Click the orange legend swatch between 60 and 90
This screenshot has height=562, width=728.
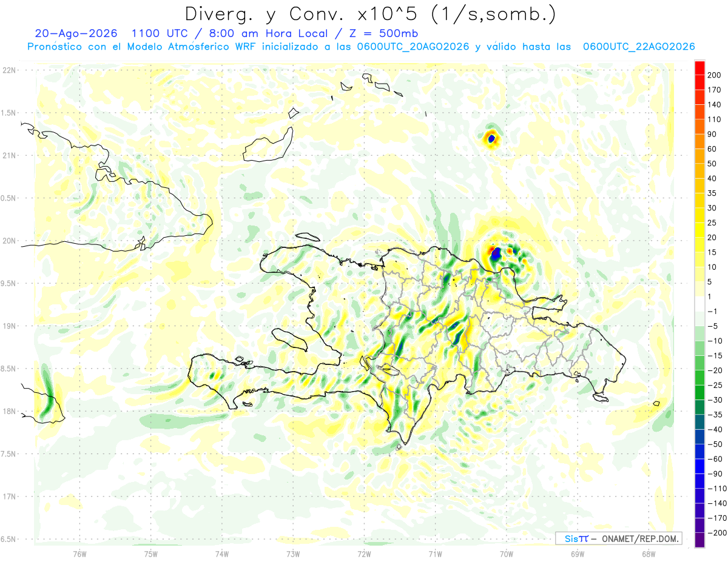click(x=699, y=141)
